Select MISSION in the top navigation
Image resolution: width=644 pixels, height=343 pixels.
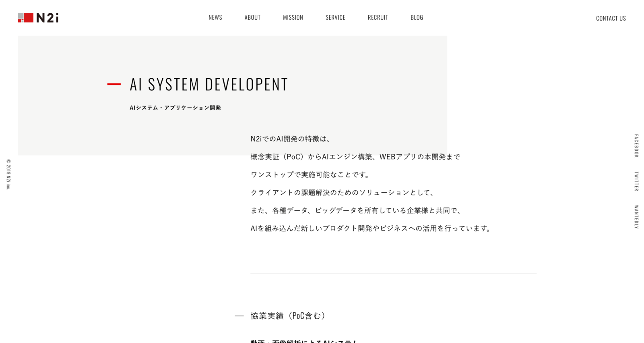pyautogui.click(x=293, y=17)
